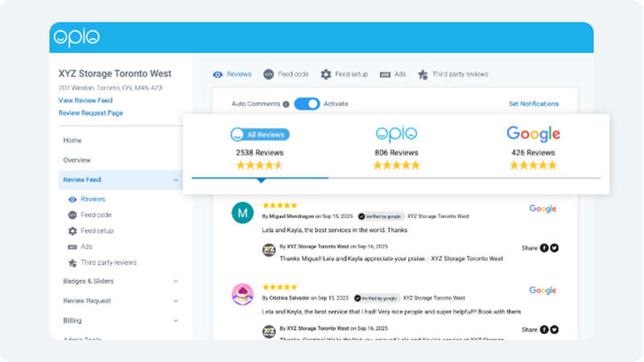Click the Feed setup gear icon in top tabs
This screenshot has height=362, width=644.
(x=326, y=74)
